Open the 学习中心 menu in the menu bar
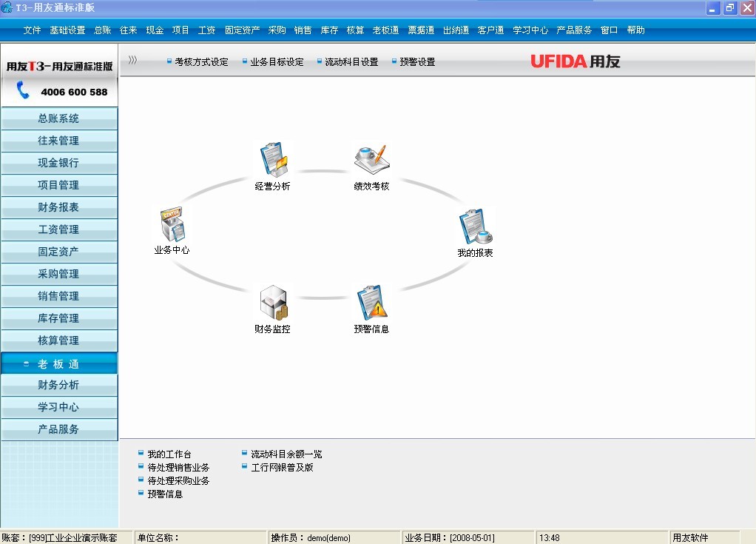Viewport: 756px width, 544px height. point(530,30)
